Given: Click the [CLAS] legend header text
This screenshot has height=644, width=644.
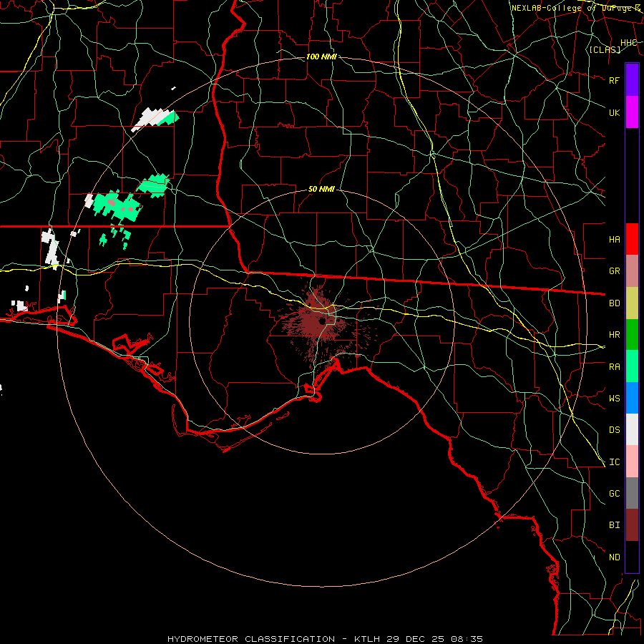Looking at the screenshot, I should [605, 50].
